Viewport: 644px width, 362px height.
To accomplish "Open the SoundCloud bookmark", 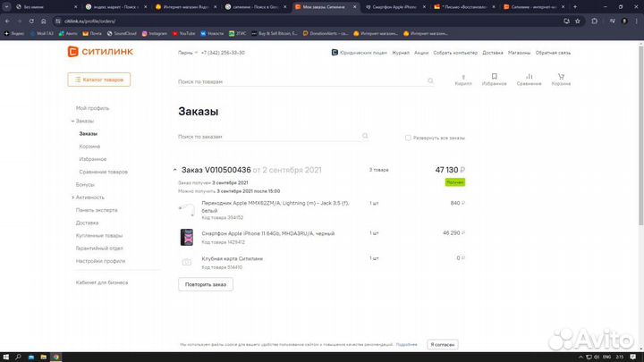I will pos(122,34).
